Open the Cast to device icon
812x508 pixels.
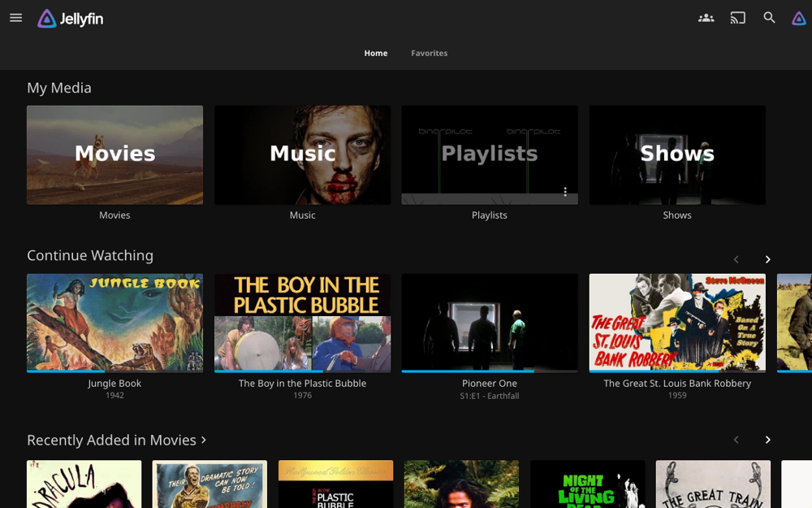click(737, 18)
